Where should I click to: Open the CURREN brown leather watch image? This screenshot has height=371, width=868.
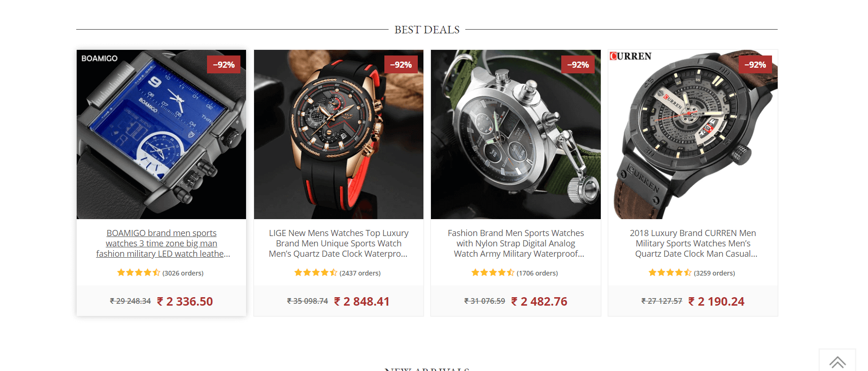[x=693, y=134]
